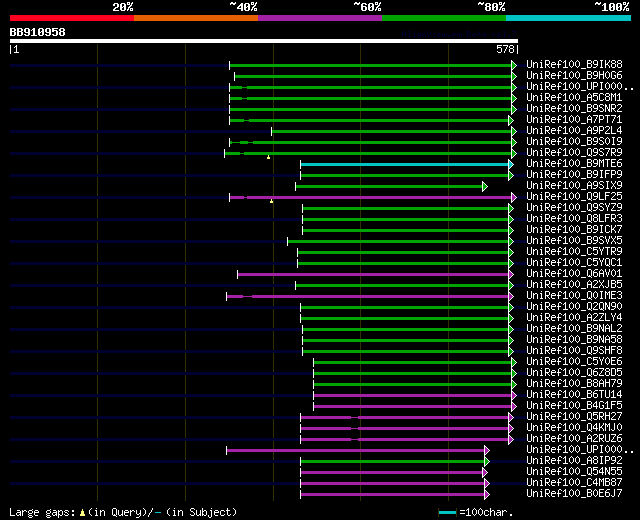The height and width of the screenshot is (520, 640).
Task: Open hit UniRef100_B9S0I9
Action: pyautogui.click(x=574, y=142)
